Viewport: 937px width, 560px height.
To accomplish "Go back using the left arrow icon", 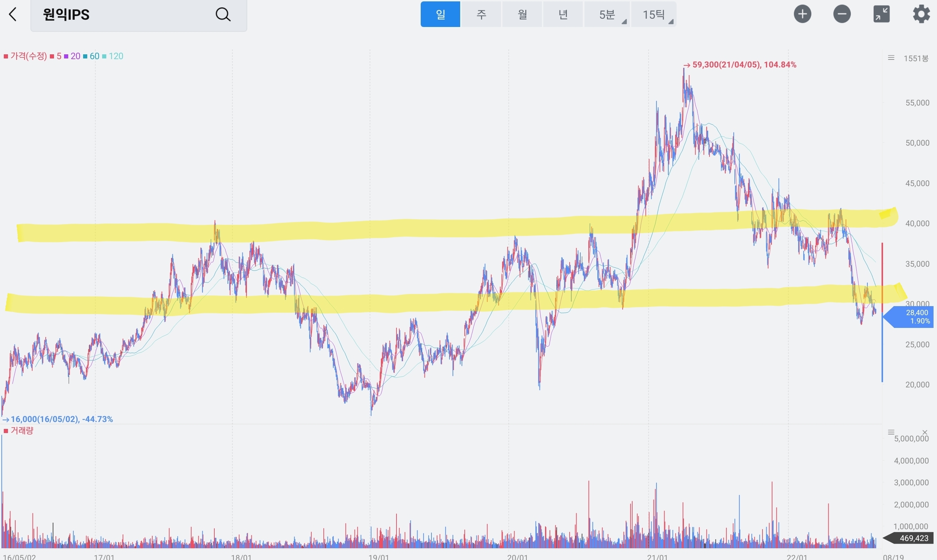I will 13,15.
